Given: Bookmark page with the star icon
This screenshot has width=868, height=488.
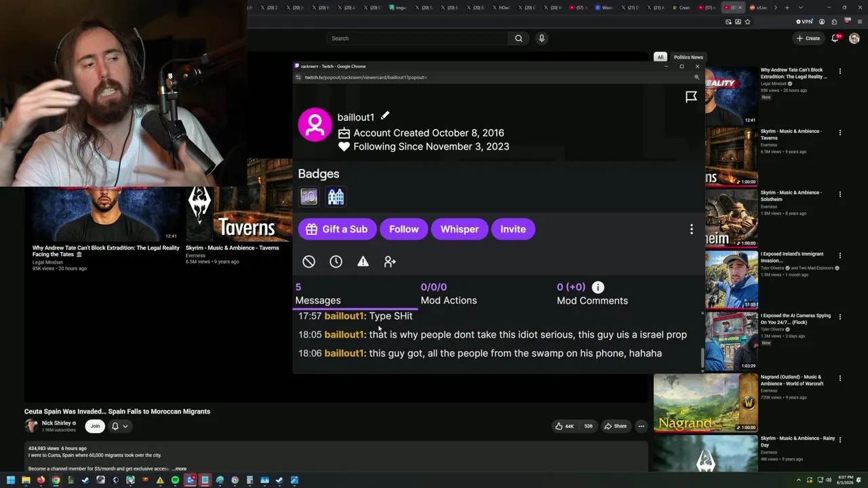Looking at the screenshot, I should point(747,22).
